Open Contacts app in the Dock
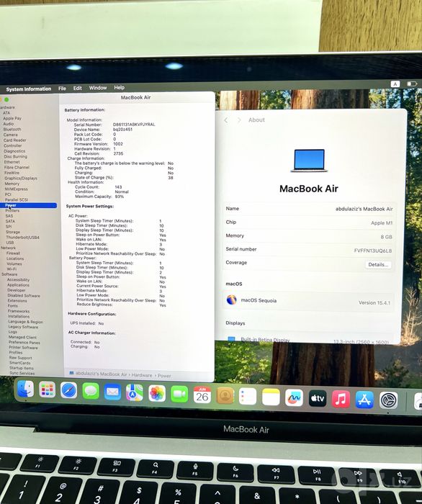422x504 pixels. 225,396
